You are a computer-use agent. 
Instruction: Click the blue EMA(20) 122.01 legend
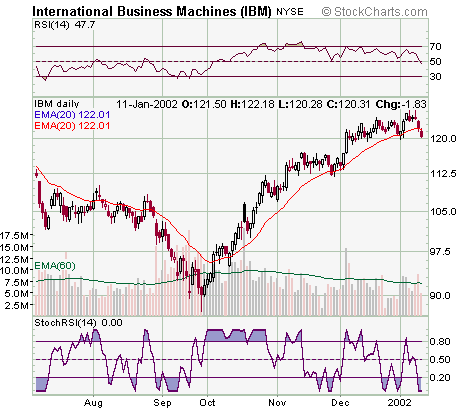[x=72, y=115]
